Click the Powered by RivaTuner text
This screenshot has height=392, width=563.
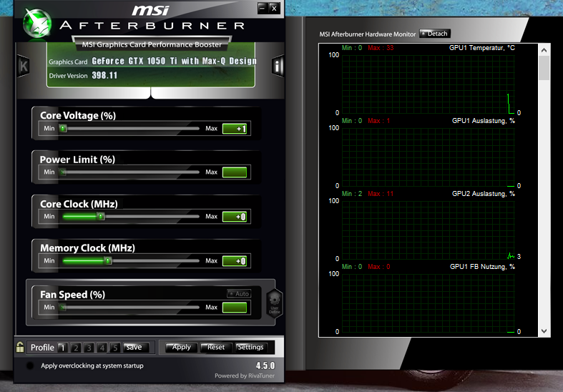(245, 376)
